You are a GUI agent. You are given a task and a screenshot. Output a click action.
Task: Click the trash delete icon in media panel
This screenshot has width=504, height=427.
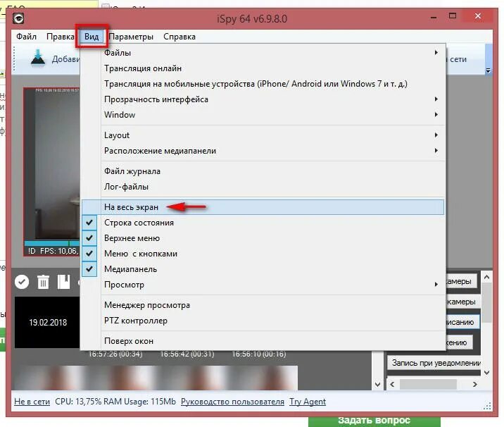[43, 282]
